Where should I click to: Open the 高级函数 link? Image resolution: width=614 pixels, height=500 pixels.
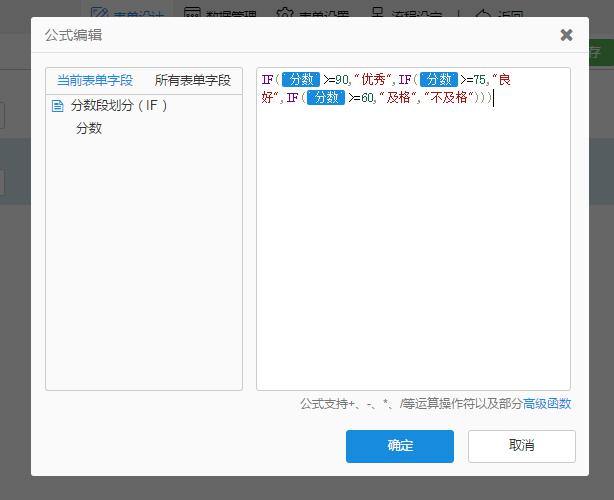pyautogui.click(x=547, y=404)
